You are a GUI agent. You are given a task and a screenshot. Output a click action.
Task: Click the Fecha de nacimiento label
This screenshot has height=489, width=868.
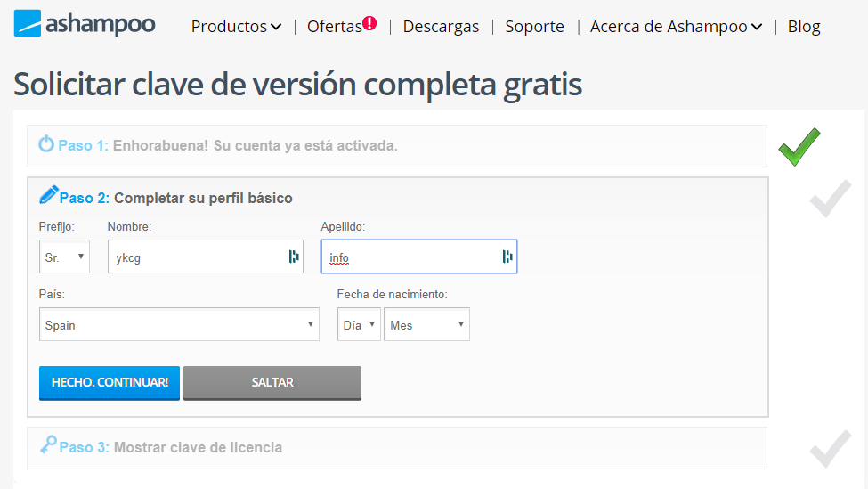click(392, 294)
